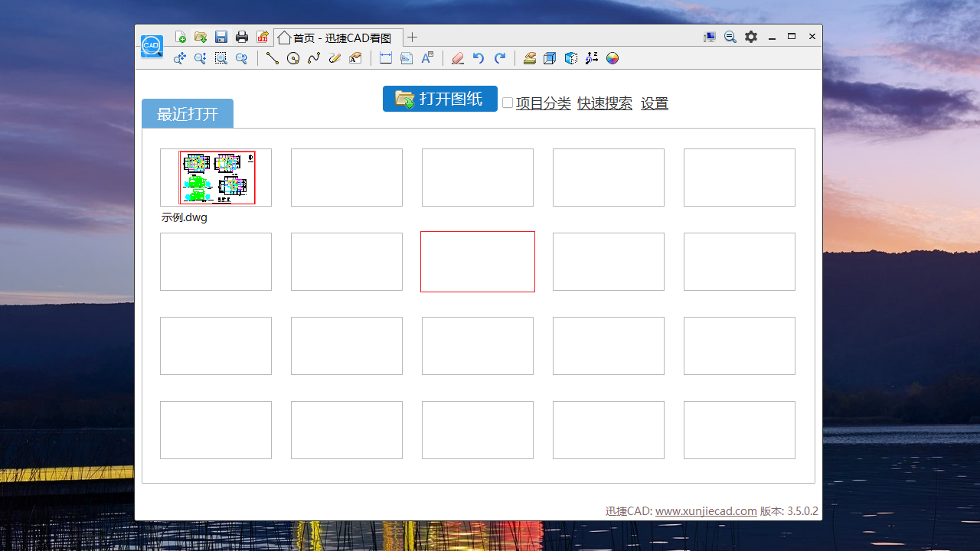Open the color wheel background switcher
Viewport: 980px width, 551px height.
click(x=612, y=57)
